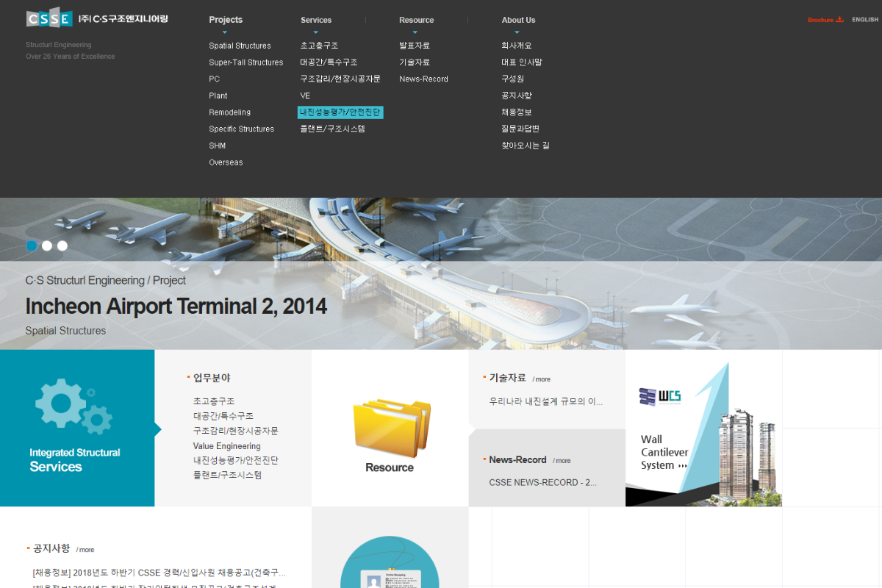The width and height of the screenshot is (882, 588).
Task: Select the second carousel slide dot
Action: point(47,246)
